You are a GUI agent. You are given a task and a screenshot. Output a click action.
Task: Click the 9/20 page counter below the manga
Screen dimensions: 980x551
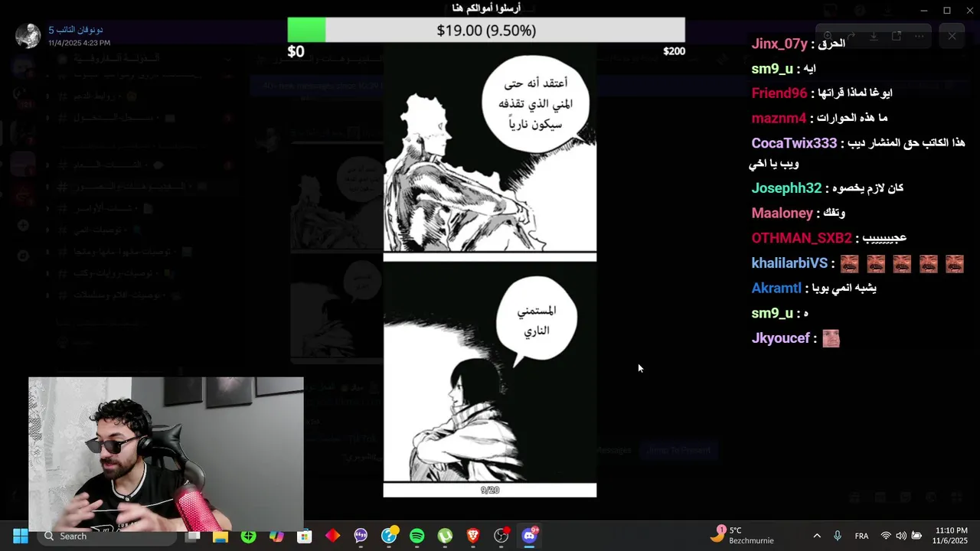[x=490, y=490]
